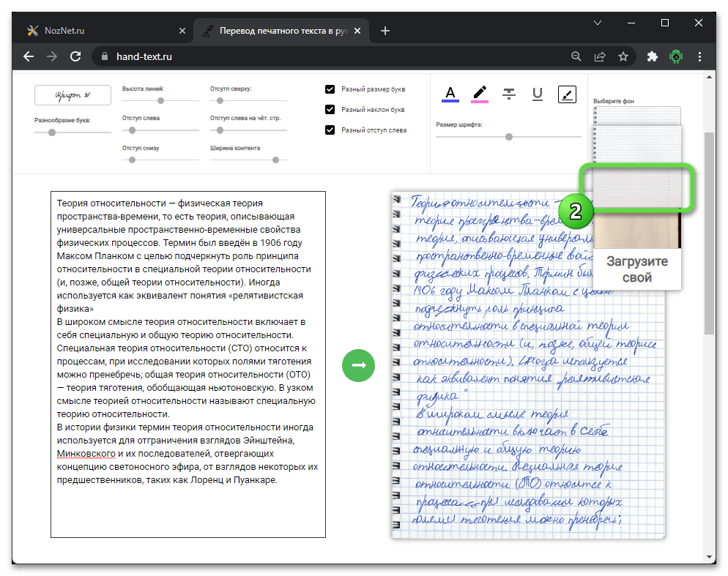
Task: Click the 'Размер шрифта' slider handle
Action: (x=509, y=137)
